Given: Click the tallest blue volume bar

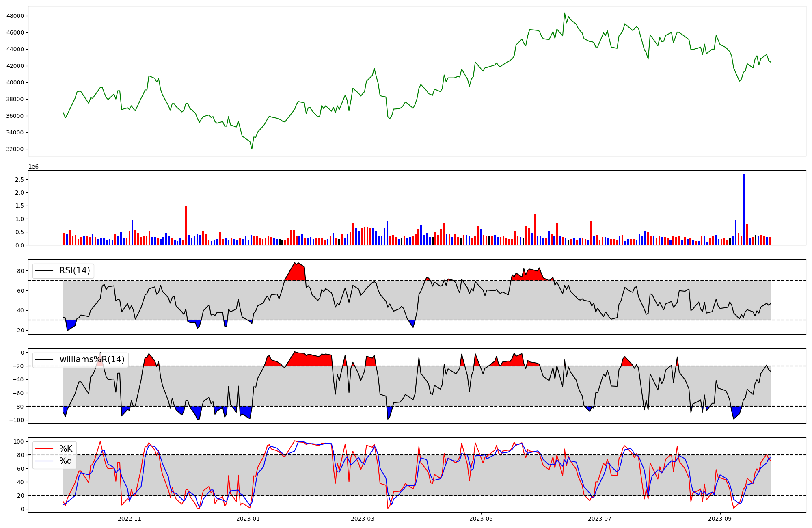Looking at the screenshot, I should pyautogui.click(x=744, y=209).
